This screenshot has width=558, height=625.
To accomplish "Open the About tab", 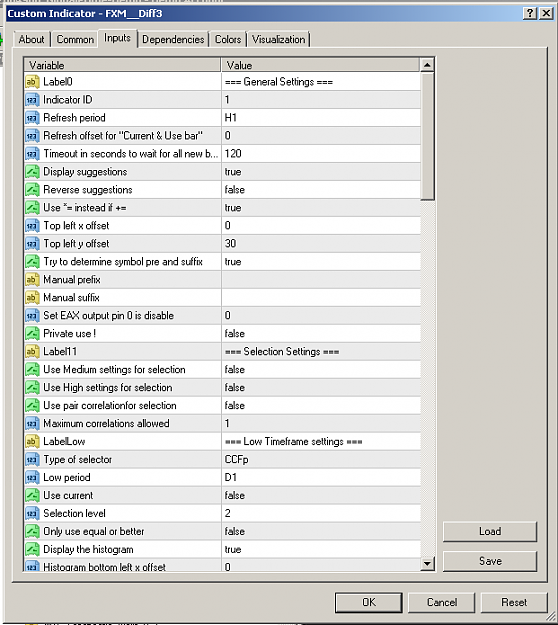I will pos(31,39).
